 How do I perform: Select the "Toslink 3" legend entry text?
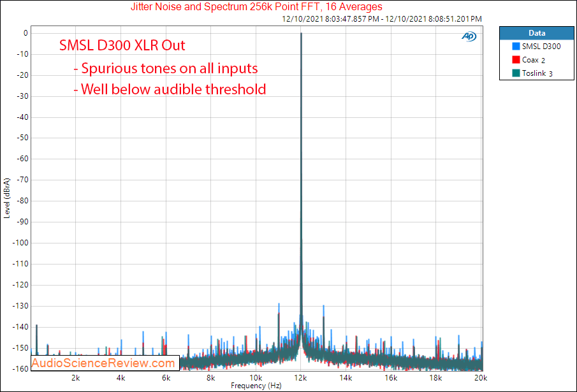click(x=537, y=73)
